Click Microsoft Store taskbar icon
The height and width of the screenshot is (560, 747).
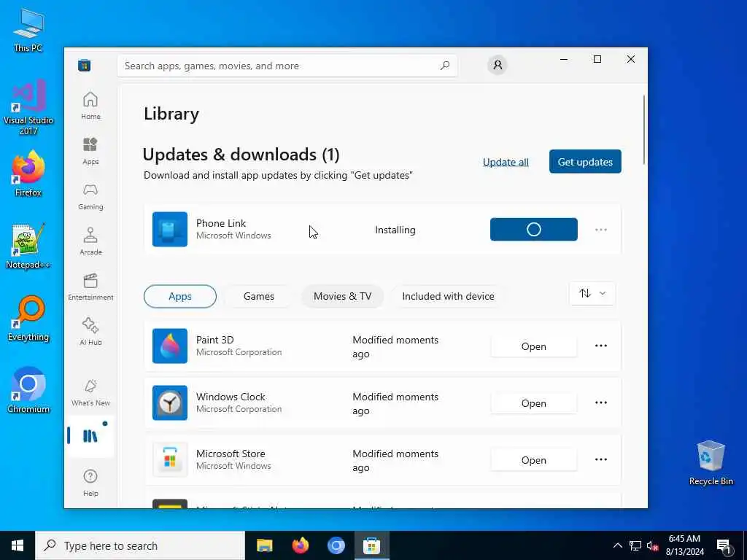pos(371,545)
